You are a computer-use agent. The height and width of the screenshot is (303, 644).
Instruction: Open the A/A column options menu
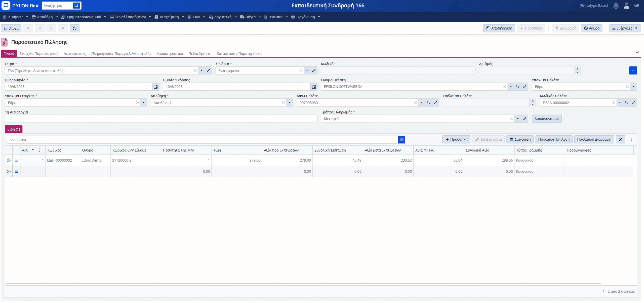pyautogui.click(x=39, y=150)
